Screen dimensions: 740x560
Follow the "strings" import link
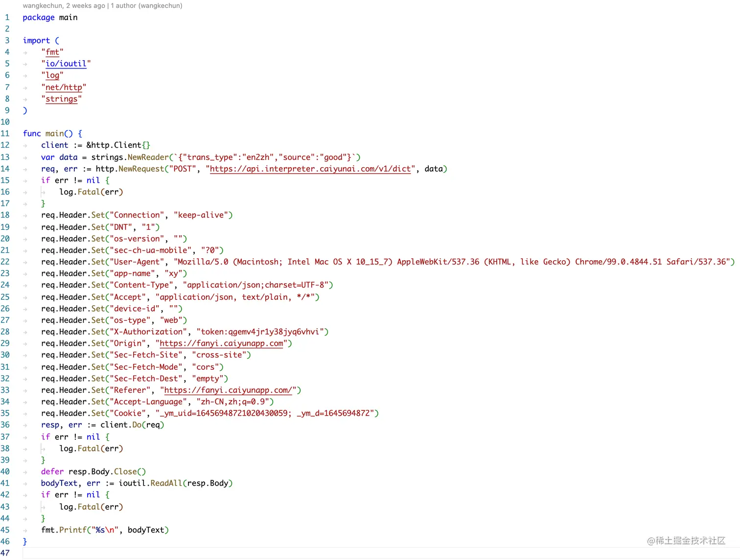(62, 99)
